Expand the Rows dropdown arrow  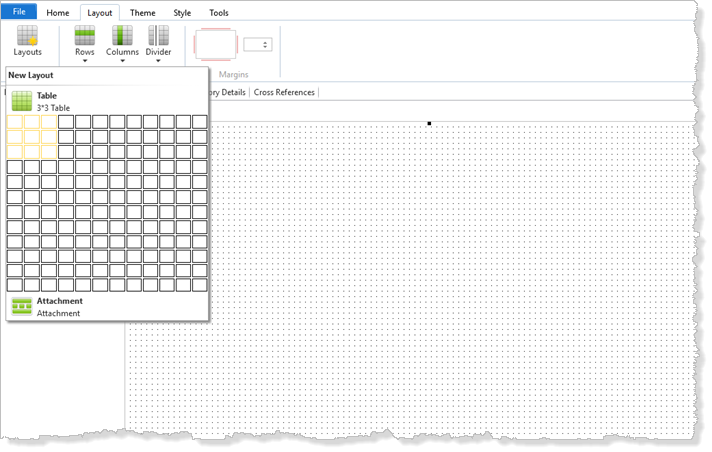point(85,61)
